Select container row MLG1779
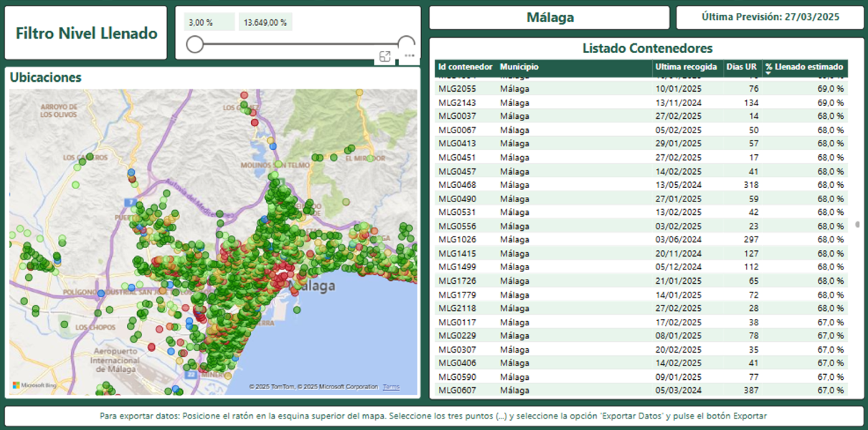The width and height of the screenshot is (868, 430). pos(642,295)
